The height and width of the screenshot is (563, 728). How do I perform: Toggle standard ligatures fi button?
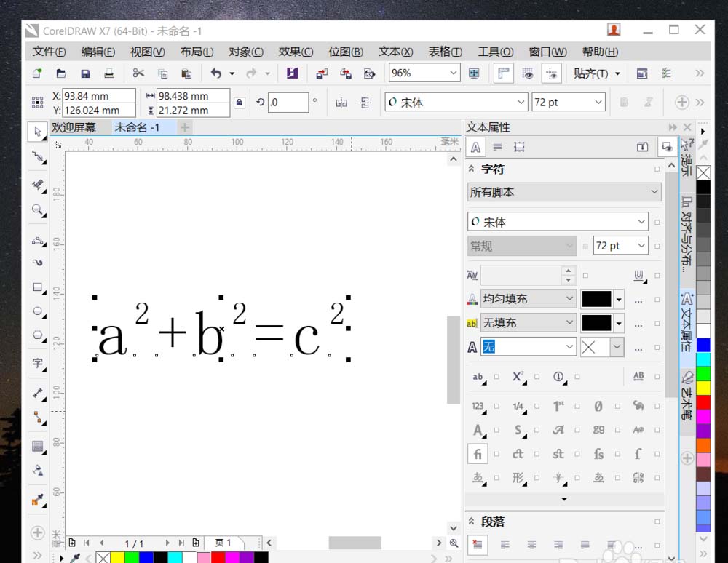478,454
